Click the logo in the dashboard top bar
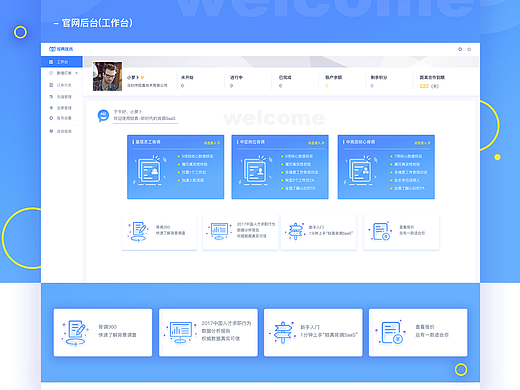Image resolution: width=520 pixels, height=390 pixels. 61,49
